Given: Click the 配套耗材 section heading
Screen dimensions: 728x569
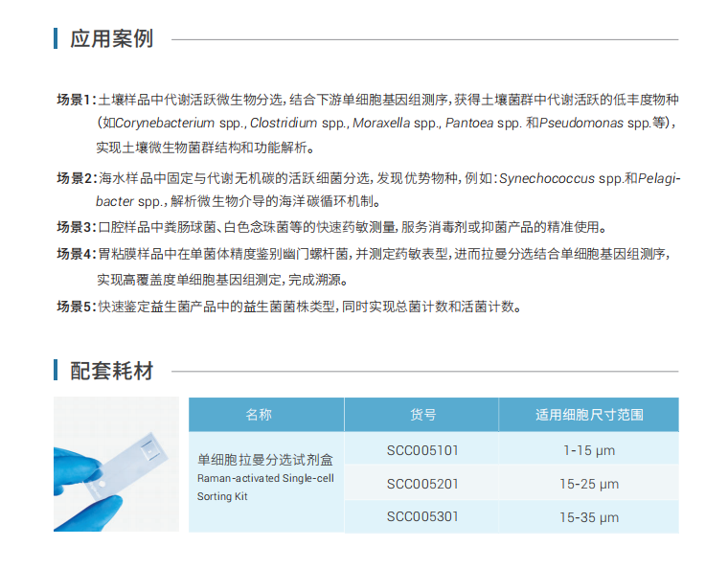Looking at the screenshot, I should [111, 371].
